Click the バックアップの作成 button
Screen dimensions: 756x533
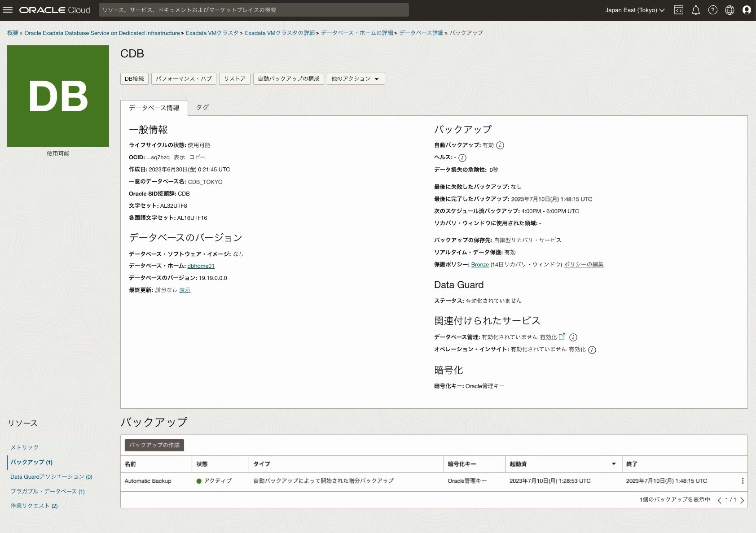[x=154, y=445]
